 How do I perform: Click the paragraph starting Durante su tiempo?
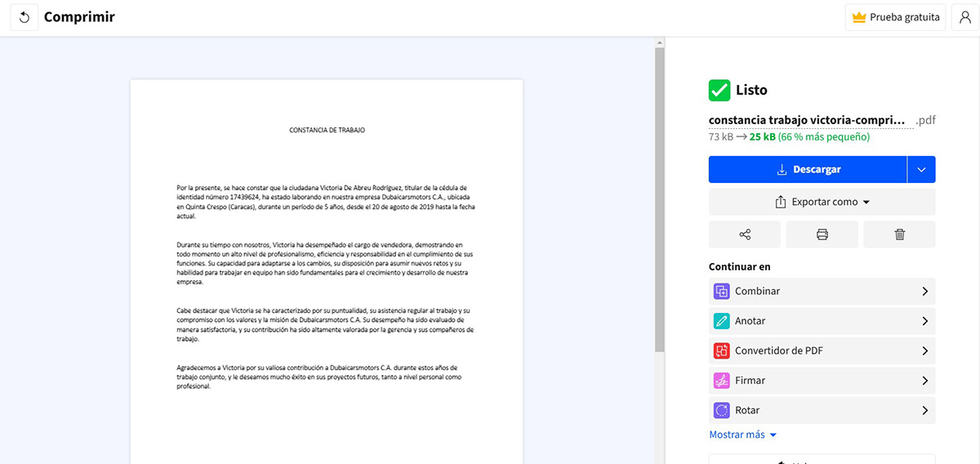[325, 263]
